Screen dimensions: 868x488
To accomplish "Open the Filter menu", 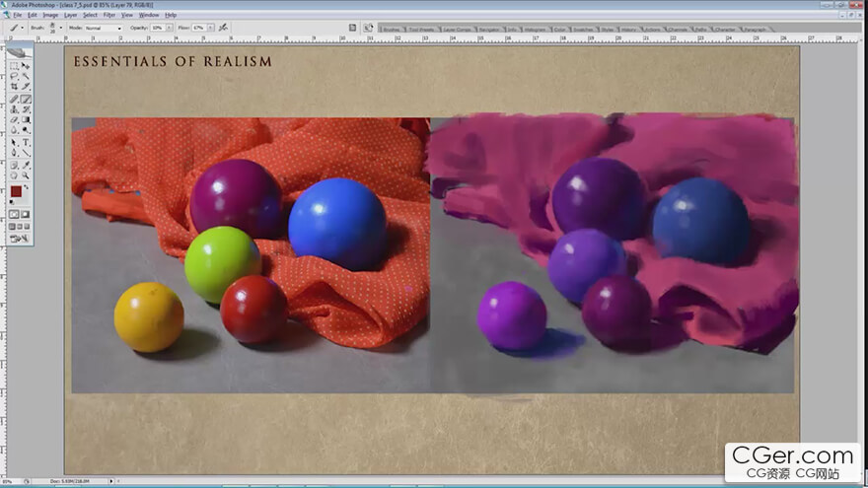I will 108,16.
